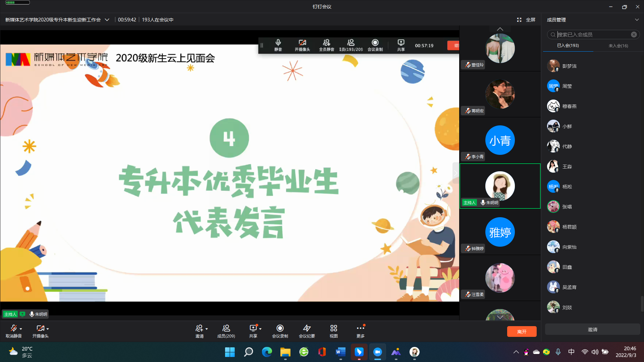Toggle 取消静音 microphone button
This screenshot has height=362, width=644.
coord(13,328)
